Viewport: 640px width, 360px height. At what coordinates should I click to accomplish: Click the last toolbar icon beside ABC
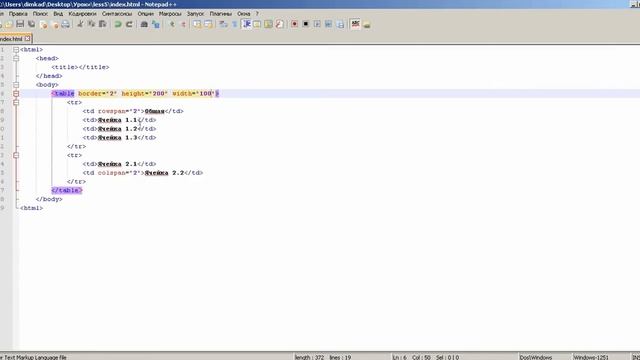point(367,24)
